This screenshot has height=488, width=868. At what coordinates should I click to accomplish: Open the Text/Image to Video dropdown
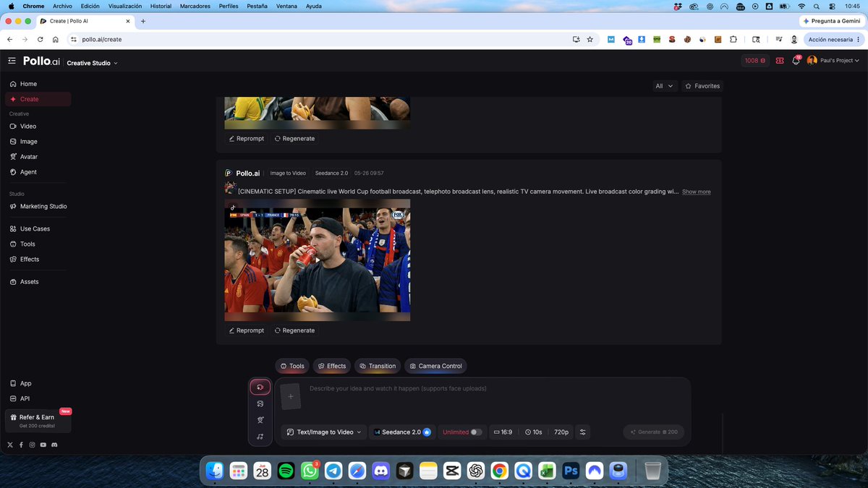[323, 432]
